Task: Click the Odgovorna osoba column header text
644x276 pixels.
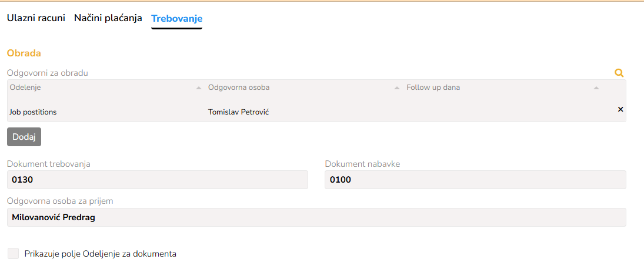Action: 239,87
